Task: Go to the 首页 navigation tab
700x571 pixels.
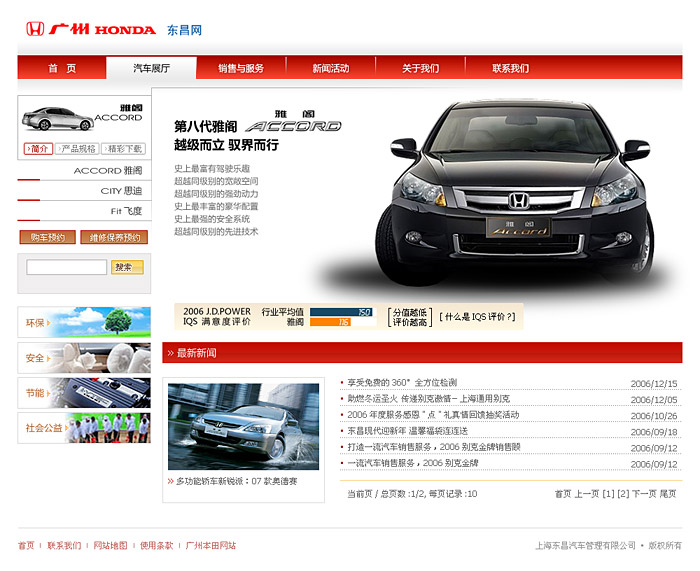Action: (x=62, y=68)
